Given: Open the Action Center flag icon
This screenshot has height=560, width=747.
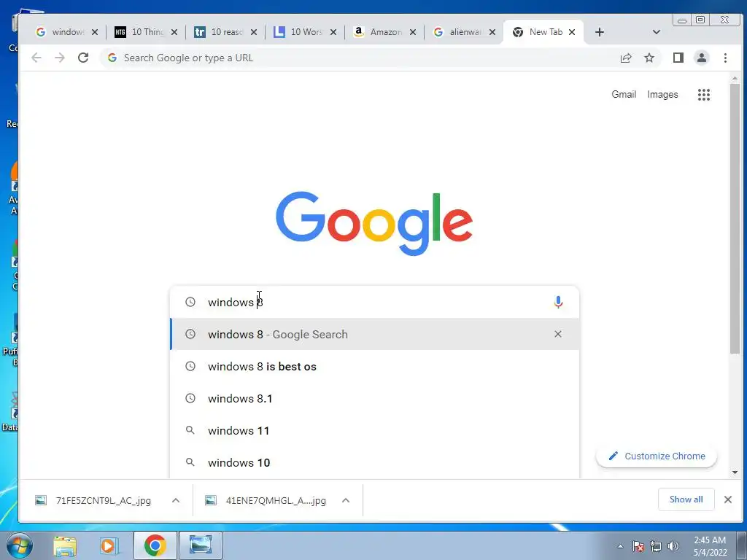Looking at the screenshot, I should [638, 546].
